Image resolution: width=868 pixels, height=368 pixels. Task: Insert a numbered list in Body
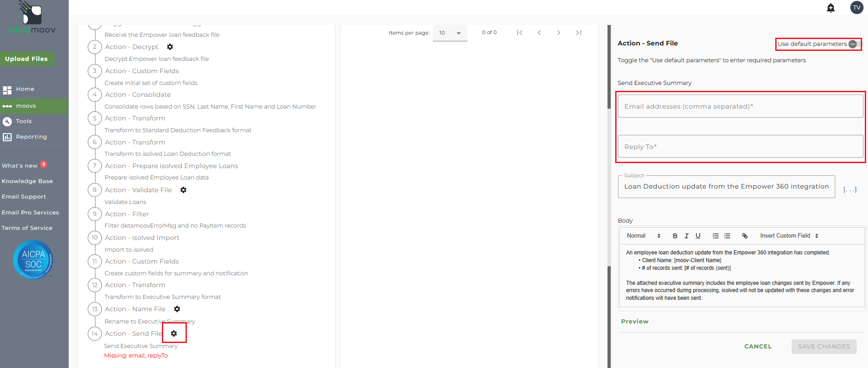pyautogui.click(x=716, y=236)
